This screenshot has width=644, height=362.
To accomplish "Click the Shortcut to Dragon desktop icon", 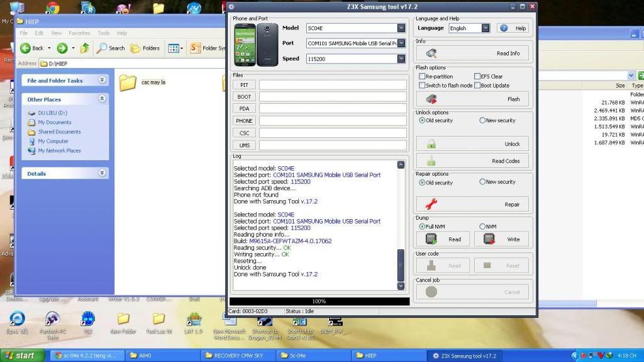I will (x=265, y=321).
